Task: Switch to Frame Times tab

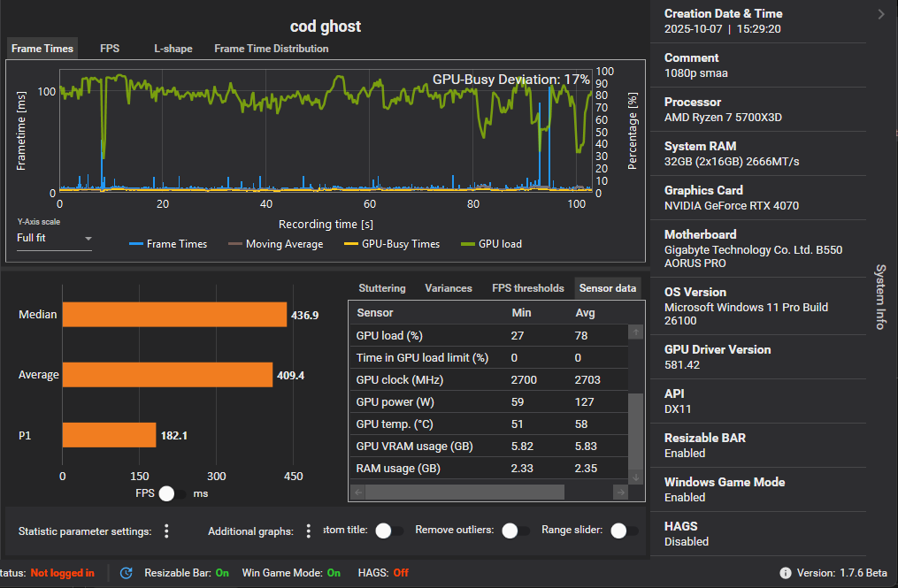Action: tap(42, 49)
